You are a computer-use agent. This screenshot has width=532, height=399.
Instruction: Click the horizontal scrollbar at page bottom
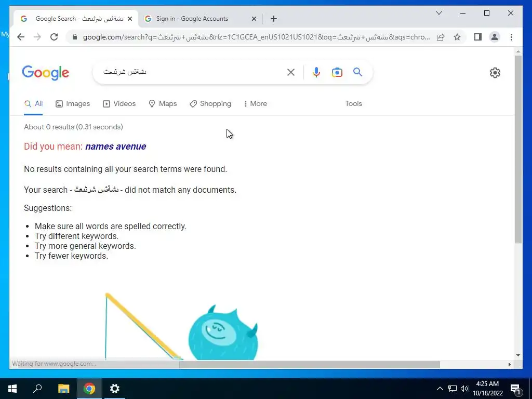[x=310, y=364]
